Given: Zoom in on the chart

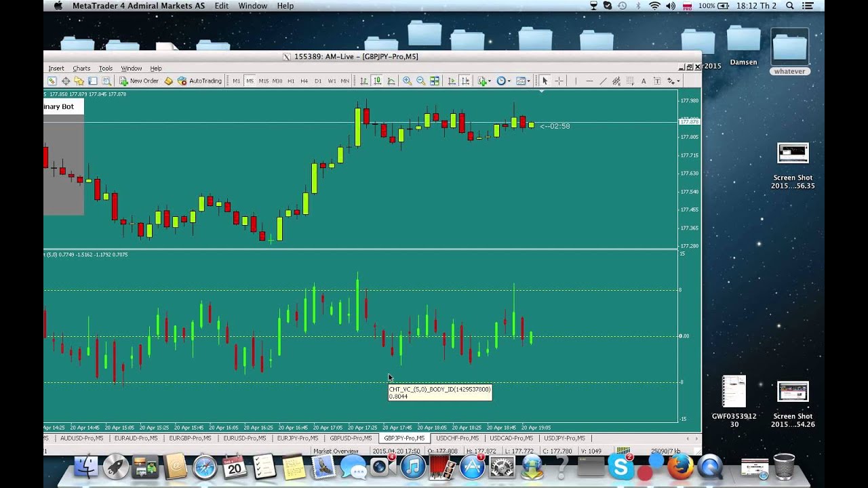Looking at the screenshot, I should pos(407,81).
